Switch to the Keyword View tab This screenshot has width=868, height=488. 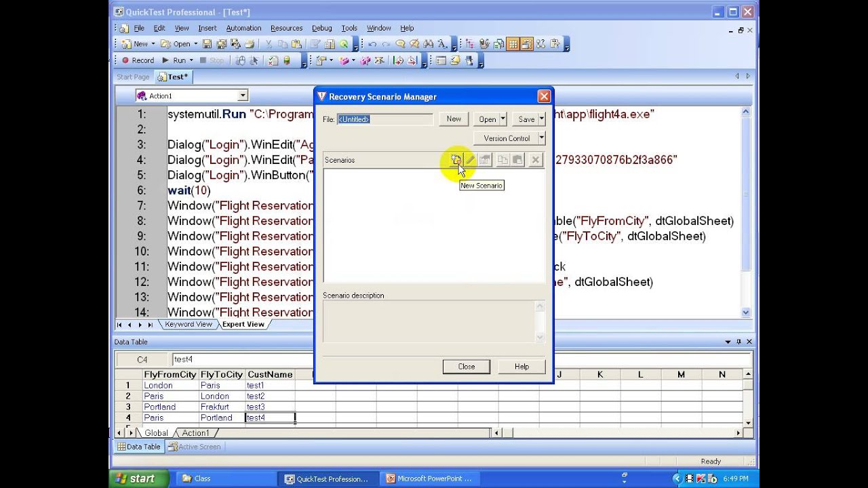(x=188, y=325)
